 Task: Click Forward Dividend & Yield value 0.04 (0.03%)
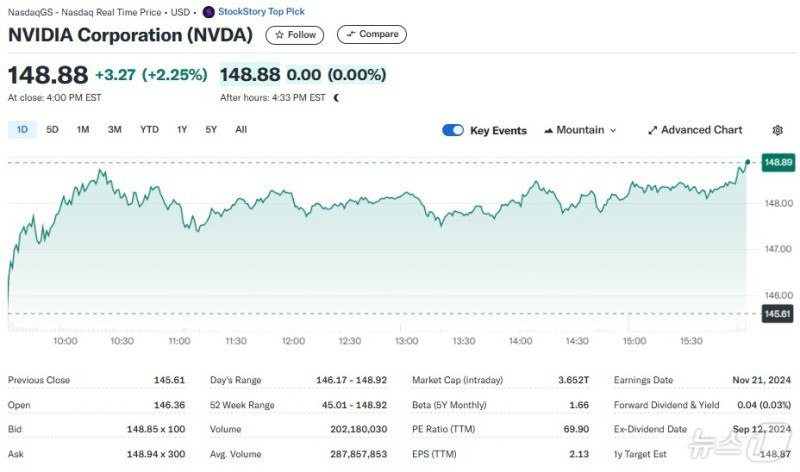click(764, 405)
